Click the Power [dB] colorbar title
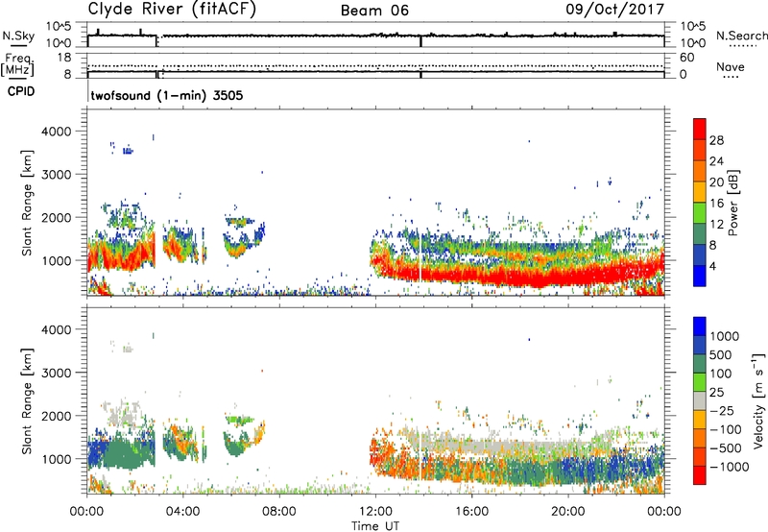Viewport: 768px width, 532px height. click(x=732, y=203)
